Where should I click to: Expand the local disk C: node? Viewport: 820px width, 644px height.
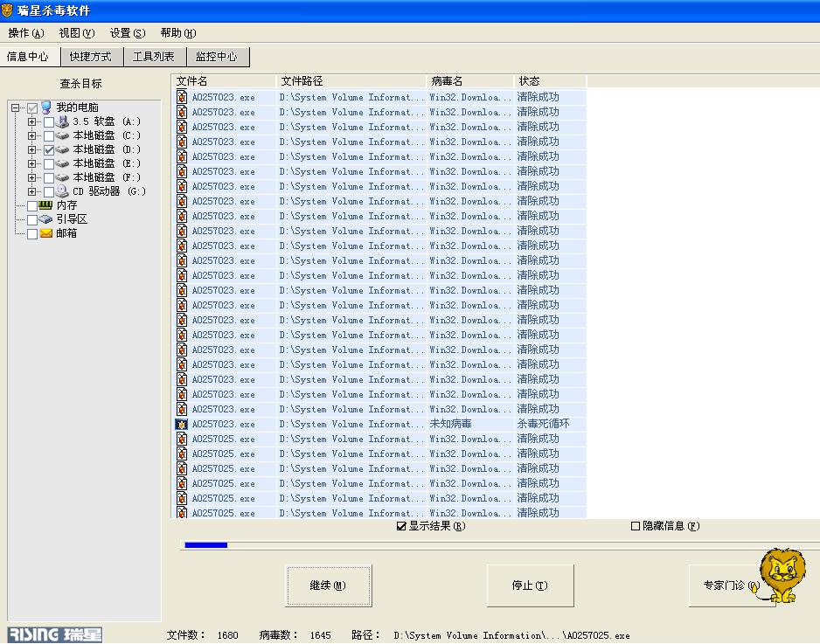tap(31, 136)
